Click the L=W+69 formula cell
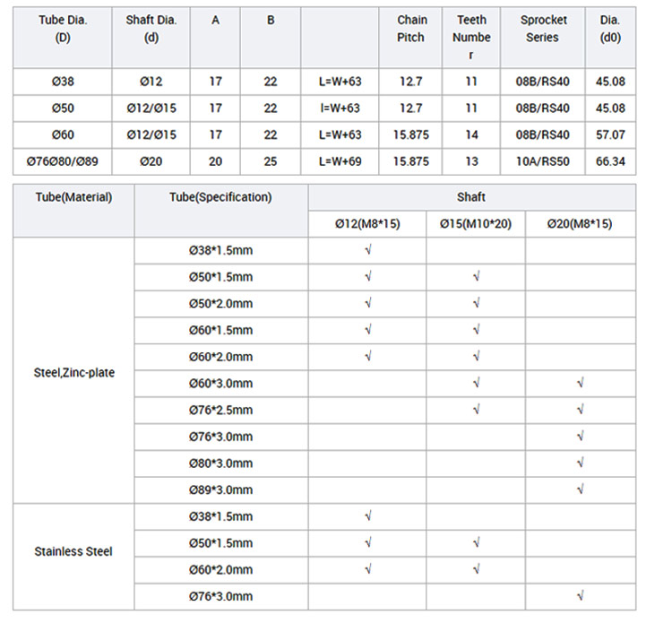This screenshot has height=632, width=672. click(340, 161)
